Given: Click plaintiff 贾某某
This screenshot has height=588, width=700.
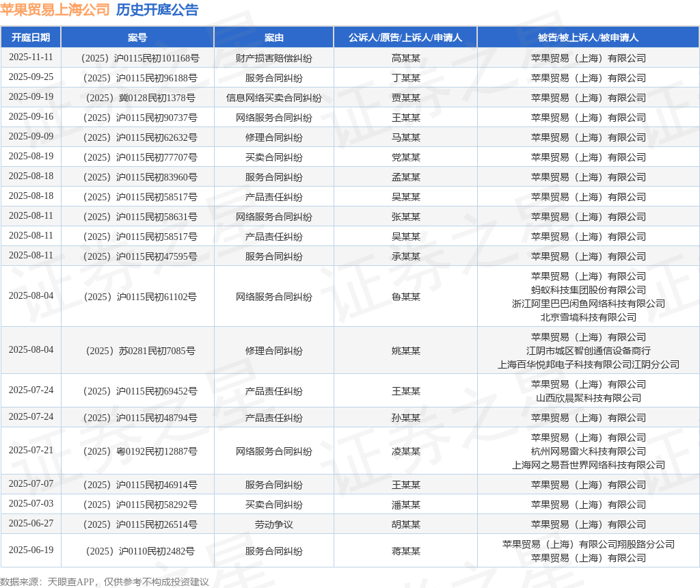Looking at the screenshot, I should pyautogui.click(x=406, y=98).
